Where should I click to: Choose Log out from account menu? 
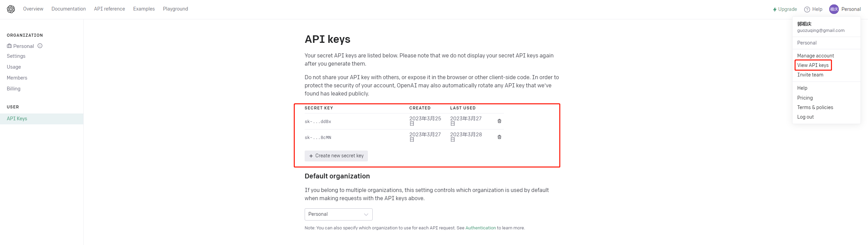[x=805, y=117]
